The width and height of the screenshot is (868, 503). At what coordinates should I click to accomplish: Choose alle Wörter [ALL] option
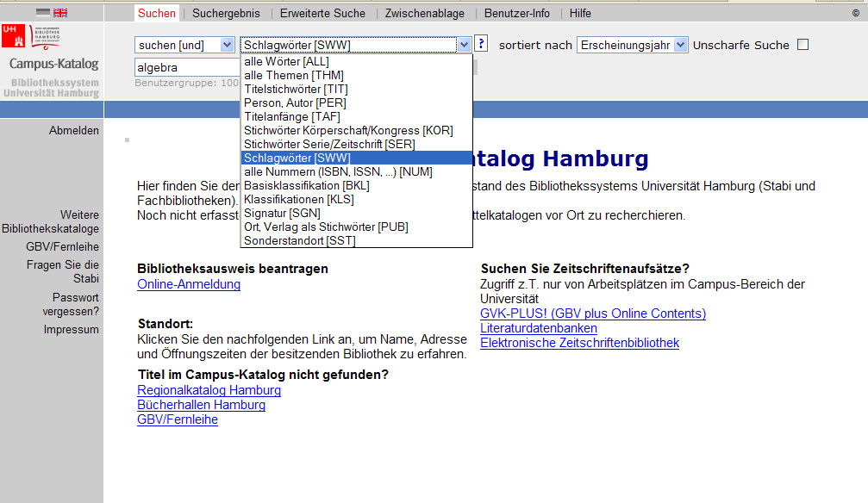coord(357,61)
